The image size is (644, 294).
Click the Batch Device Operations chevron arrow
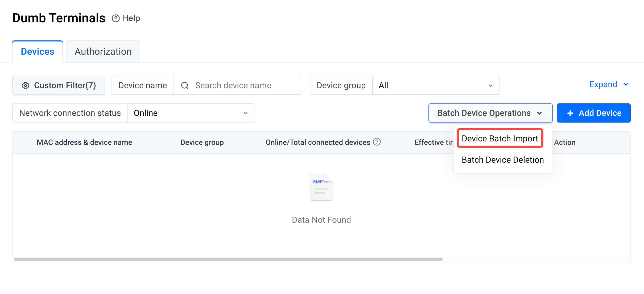540,113
